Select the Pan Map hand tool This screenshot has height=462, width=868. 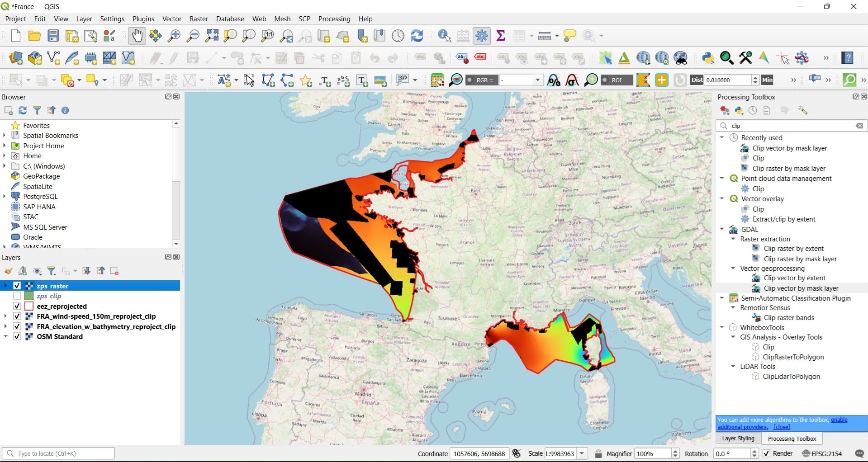click(137, 36)
